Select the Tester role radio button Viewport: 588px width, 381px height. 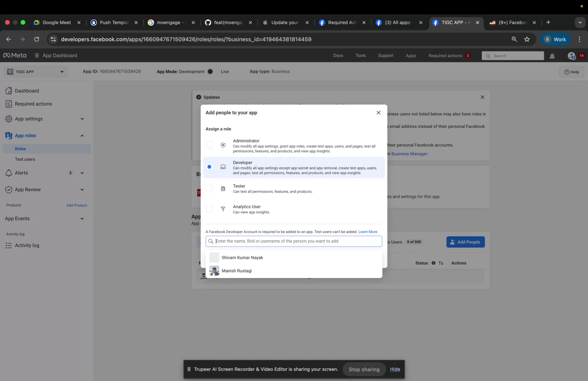(209, 188)
